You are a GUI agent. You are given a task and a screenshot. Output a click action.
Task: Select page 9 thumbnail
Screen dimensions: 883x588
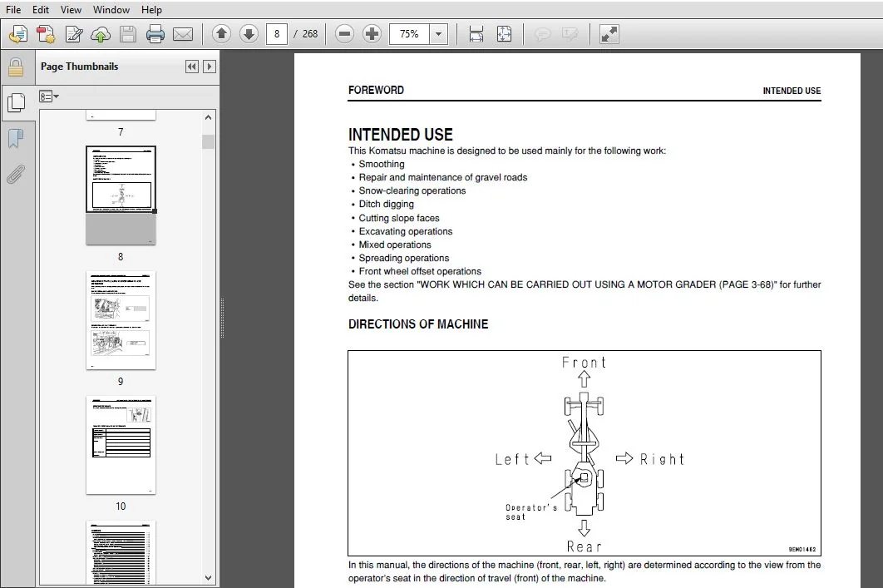click(121, 320)
